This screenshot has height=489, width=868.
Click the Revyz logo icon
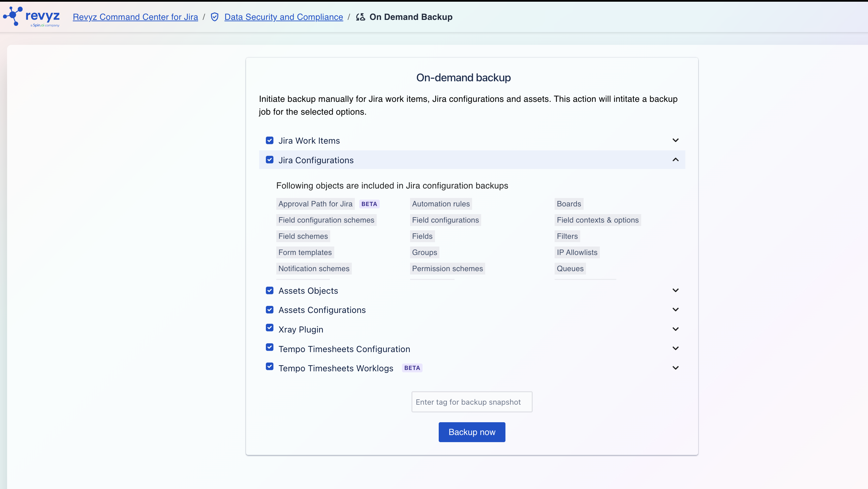click(x=13, y=16)
